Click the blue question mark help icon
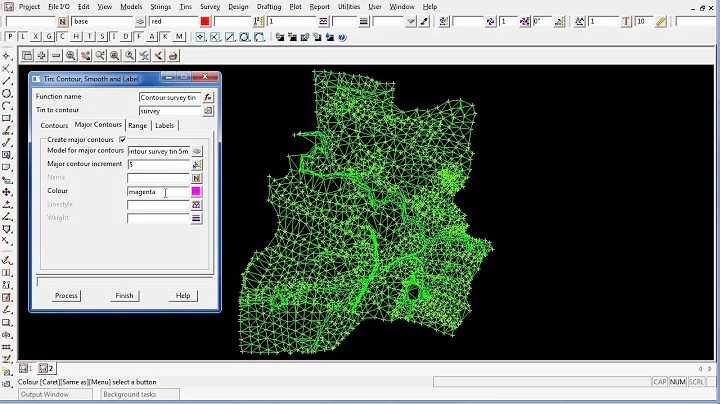This screenshot has height=404, width=720. click(342, 37)
